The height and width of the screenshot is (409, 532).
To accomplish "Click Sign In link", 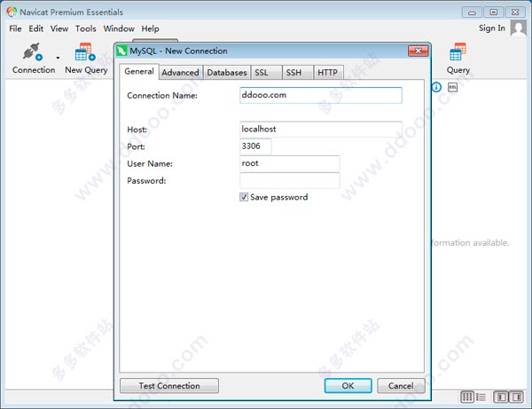I will (x=491, y=28).
